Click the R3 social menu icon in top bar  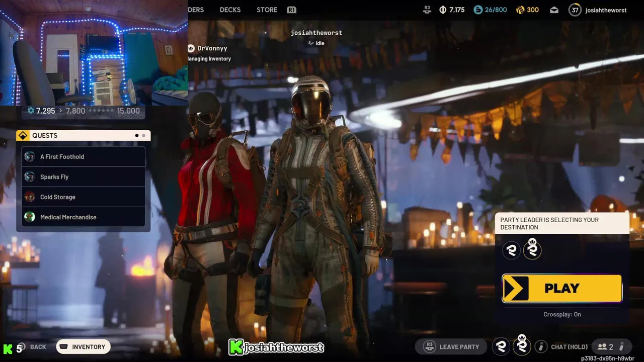[x=427, y=10]
